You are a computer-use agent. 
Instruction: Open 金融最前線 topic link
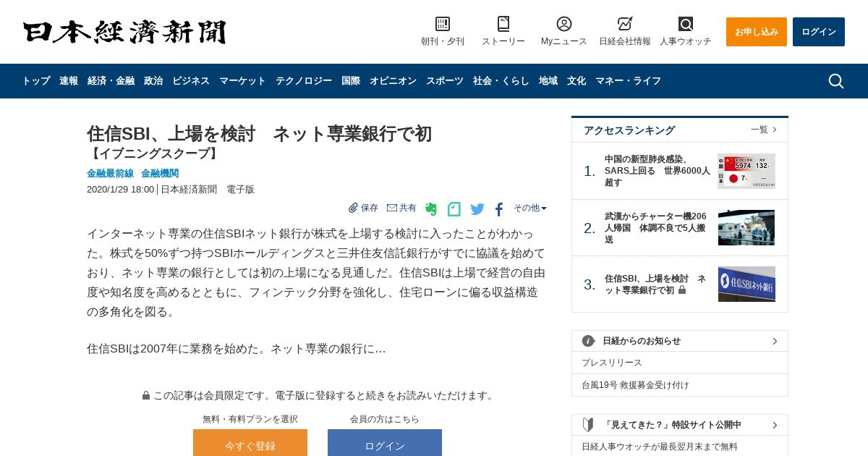pyautogui.click(x=110, y=174)
